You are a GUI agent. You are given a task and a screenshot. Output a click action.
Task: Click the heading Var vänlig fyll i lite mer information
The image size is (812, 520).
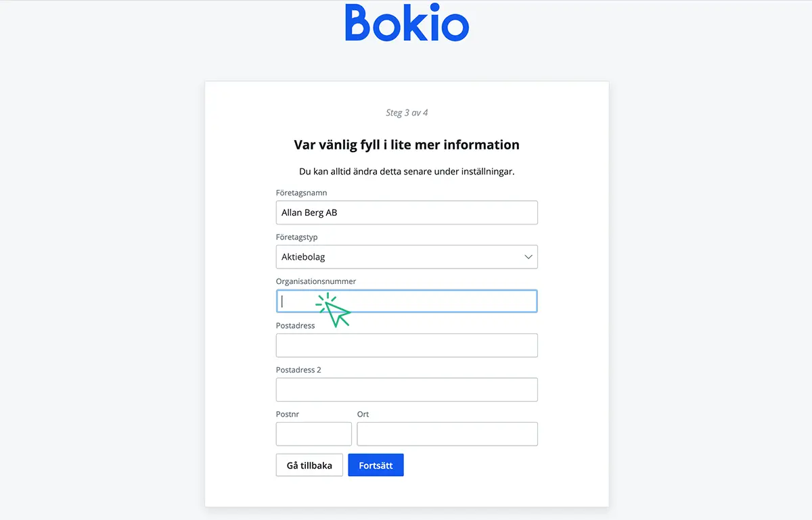pyautogui.click(x=407, y=145)
